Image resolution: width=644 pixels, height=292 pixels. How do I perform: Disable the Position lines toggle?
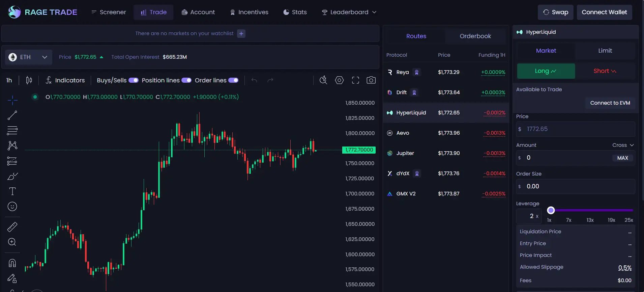[x=186, y=80]
